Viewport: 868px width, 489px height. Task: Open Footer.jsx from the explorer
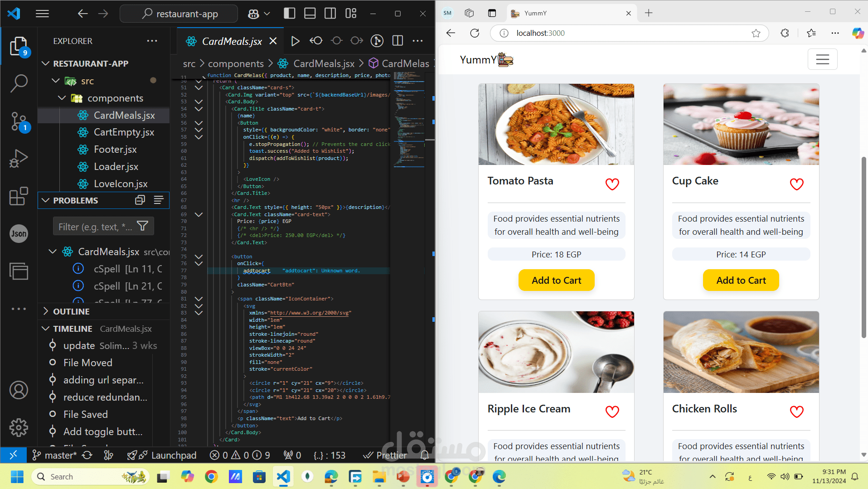pyautogui.click(x=115, y=150)
